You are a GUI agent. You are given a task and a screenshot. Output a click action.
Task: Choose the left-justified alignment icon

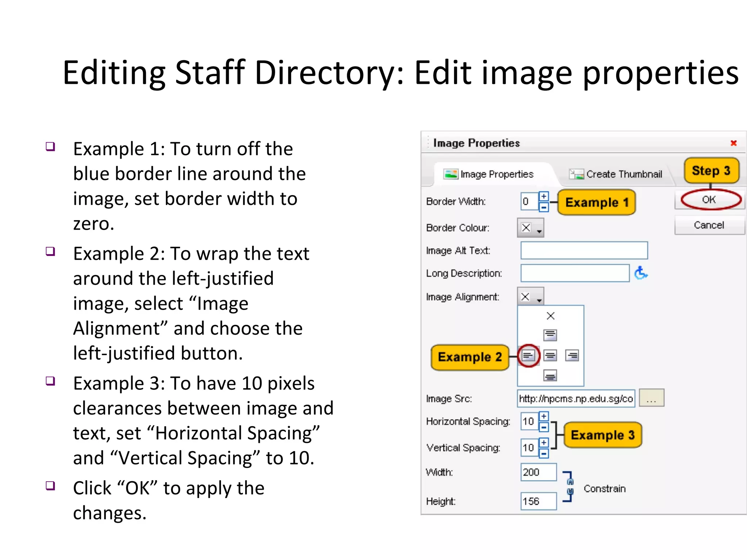[x=528, y=355]
